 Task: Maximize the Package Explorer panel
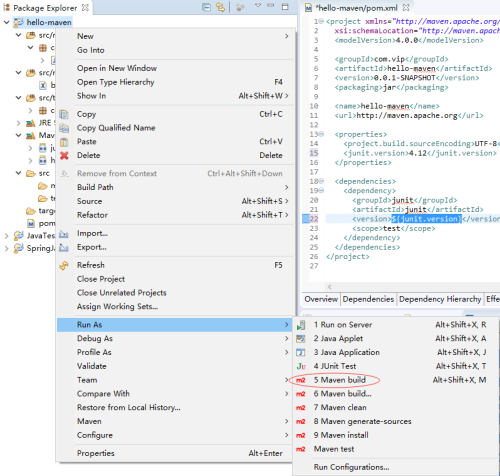(285, 7)
